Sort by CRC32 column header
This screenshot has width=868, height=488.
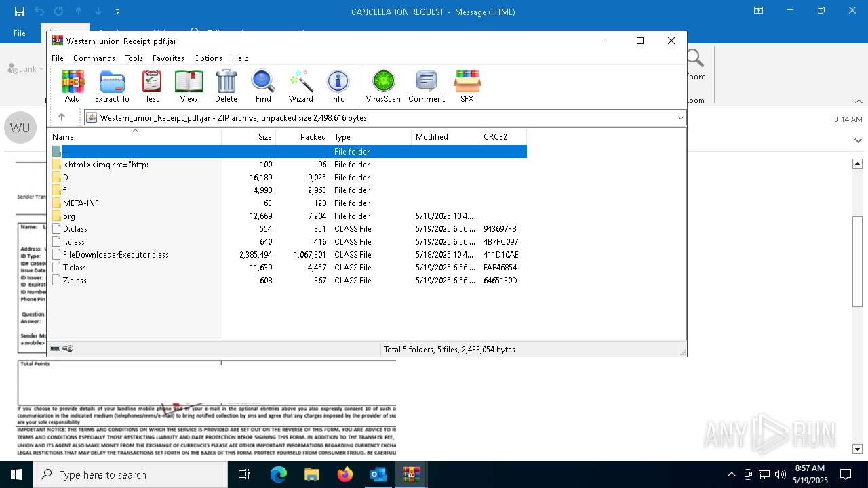coord(503,136)
